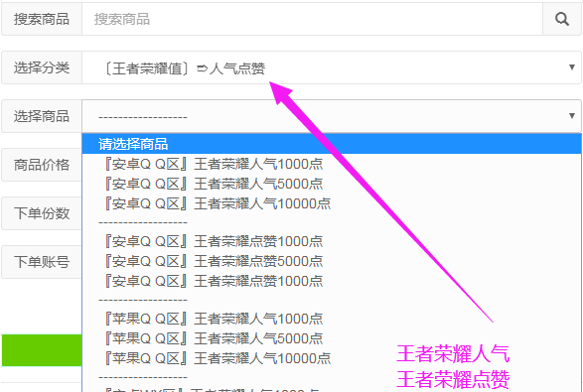The width and height of the screenshot is (583, 392).
Task: Click the magnifier search icon button
Action: point(562,19)
